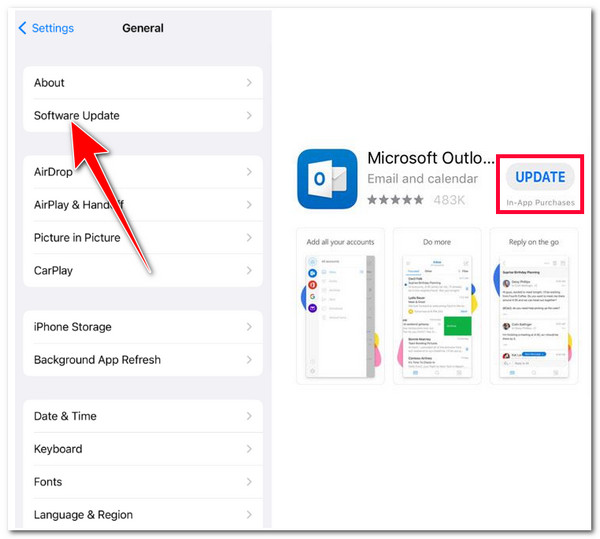Tap the five-star rating
Viewport: 600px width, 539px height.
coord(396,200)
